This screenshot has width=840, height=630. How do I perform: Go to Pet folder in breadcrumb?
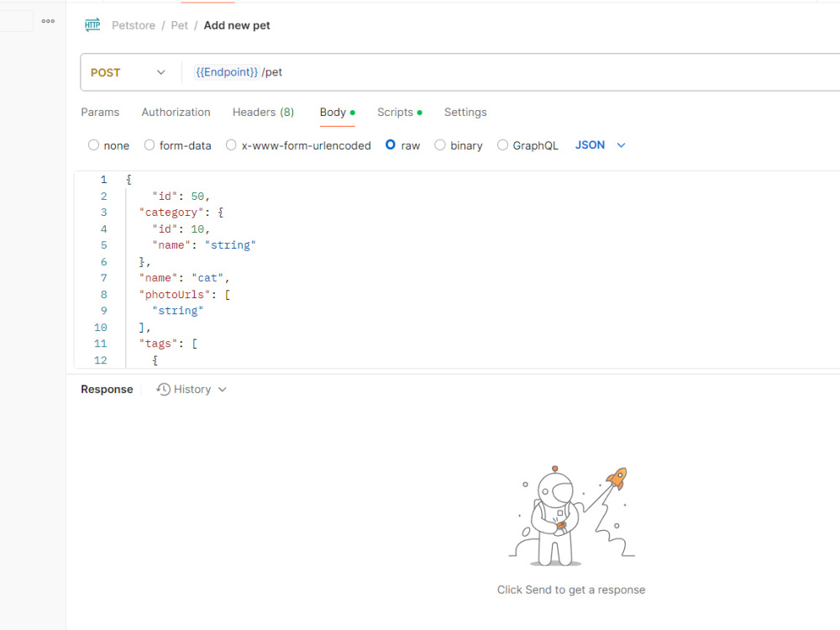click(x=180, y=25)
